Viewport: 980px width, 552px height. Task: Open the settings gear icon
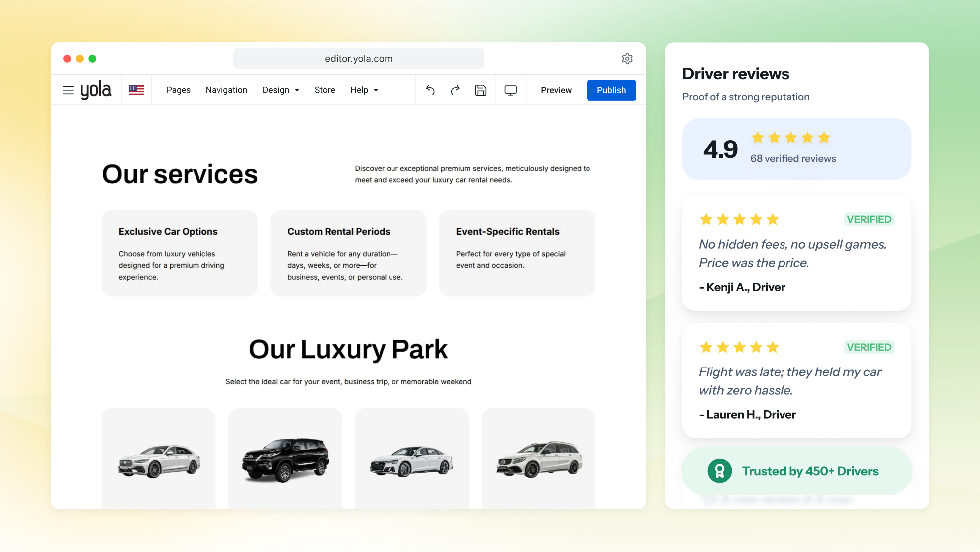point(627,59)
